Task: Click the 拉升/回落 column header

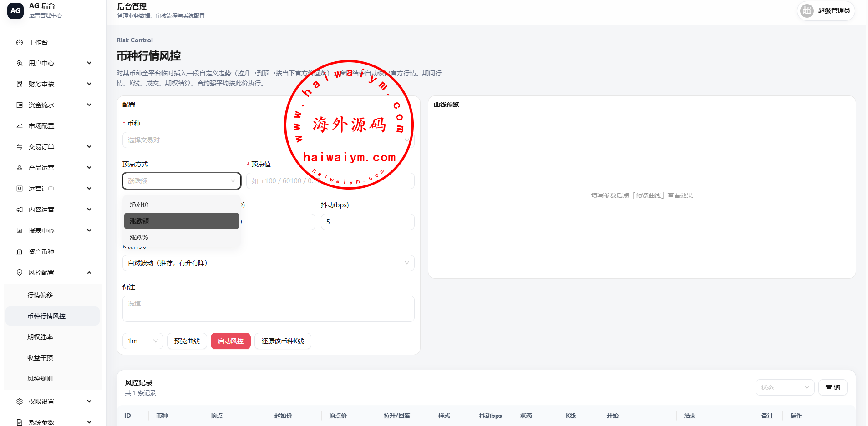Action: click(x=397, y=416)
